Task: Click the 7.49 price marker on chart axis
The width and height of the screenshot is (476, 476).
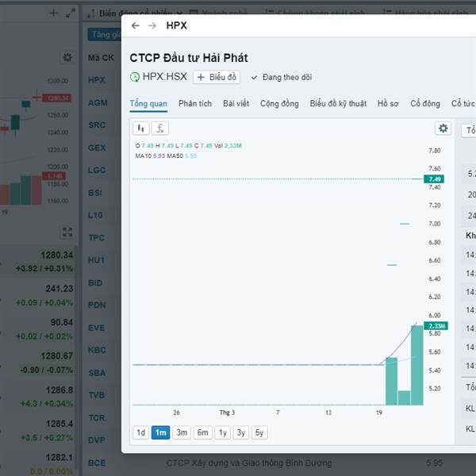Action: pyautogui.click(x=434, y=179)
